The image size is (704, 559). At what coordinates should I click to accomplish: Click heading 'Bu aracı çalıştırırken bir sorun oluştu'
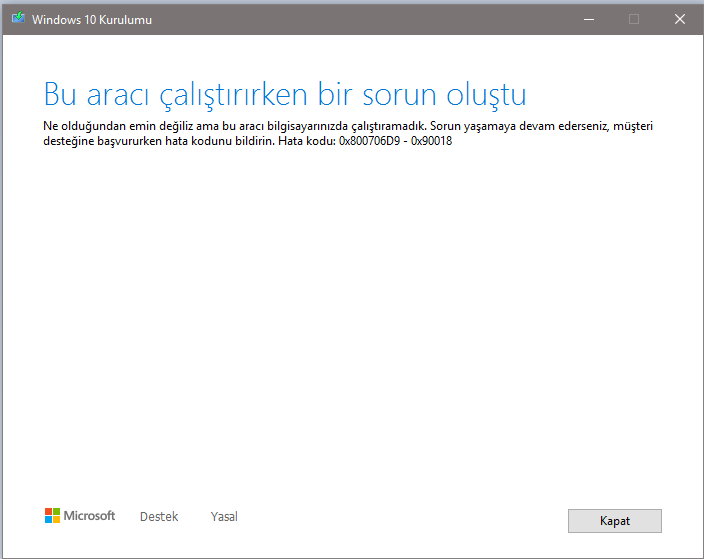click(285, 96)
